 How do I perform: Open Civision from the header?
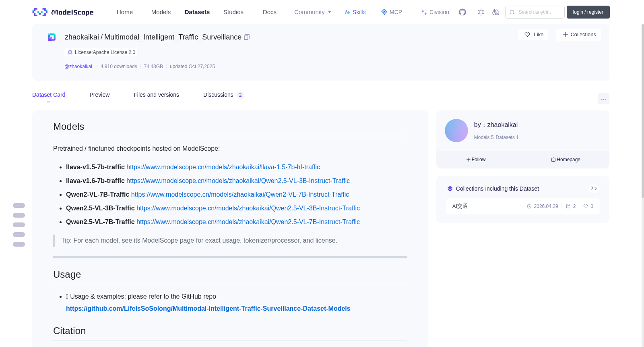click(x=435, y=12)
